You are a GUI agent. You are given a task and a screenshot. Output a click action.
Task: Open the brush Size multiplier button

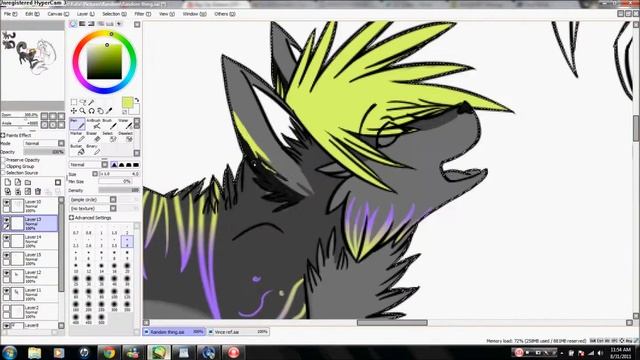click(95, 174)
